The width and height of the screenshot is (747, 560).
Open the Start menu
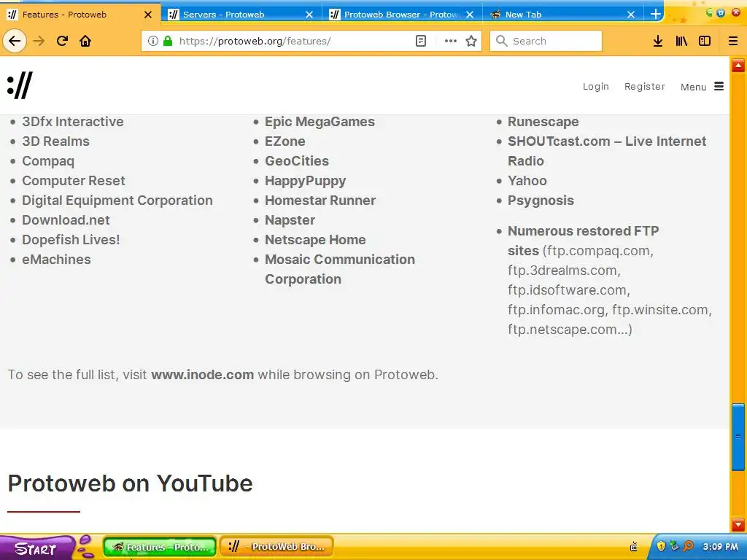coord(36,548)
